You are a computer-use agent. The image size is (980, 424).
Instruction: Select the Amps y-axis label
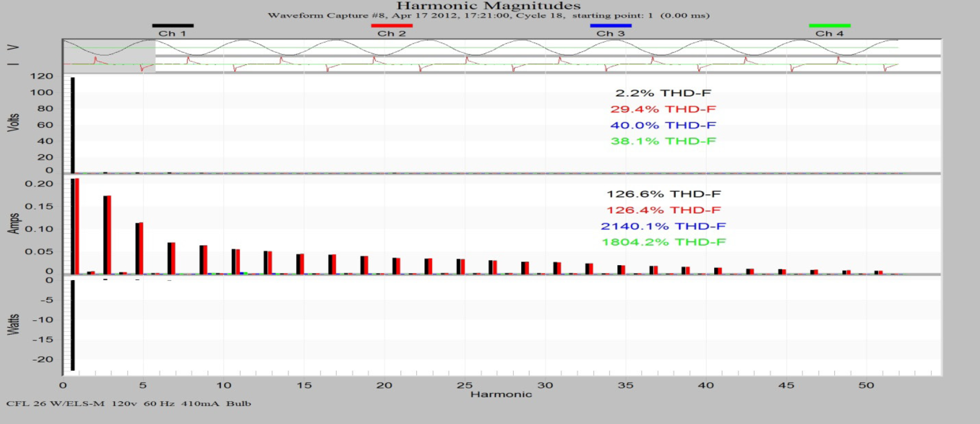point(13,223)
